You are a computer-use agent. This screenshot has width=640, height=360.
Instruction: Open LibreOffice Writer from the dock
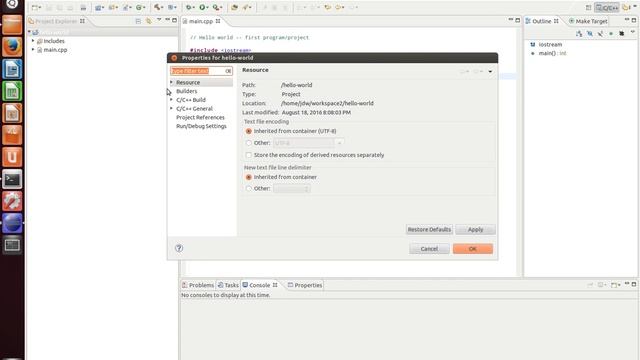12,69
